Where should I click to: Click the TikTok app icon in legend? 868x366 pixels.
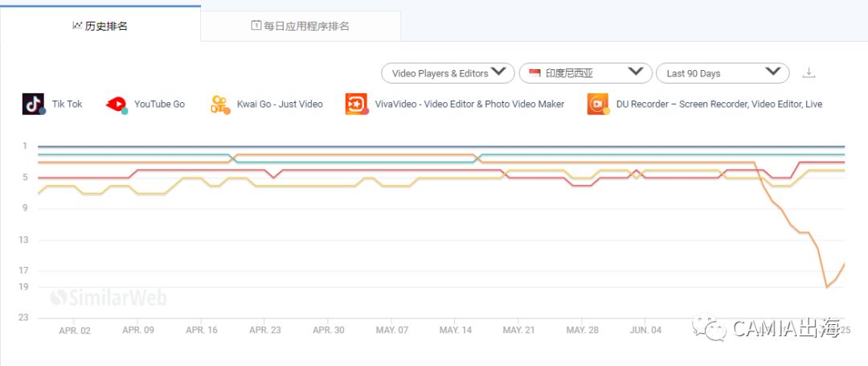coord(34,104)
